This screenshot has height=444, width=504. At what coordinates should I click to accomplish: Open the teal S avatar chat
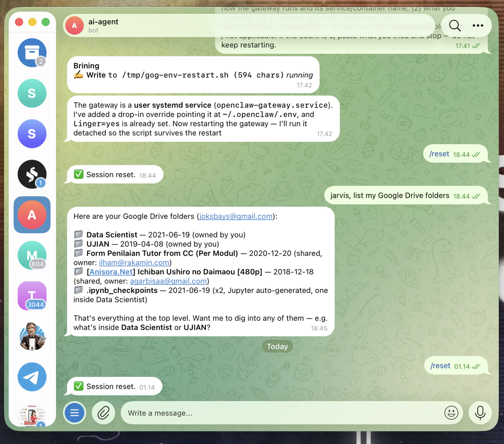click(x=32, y=93)
